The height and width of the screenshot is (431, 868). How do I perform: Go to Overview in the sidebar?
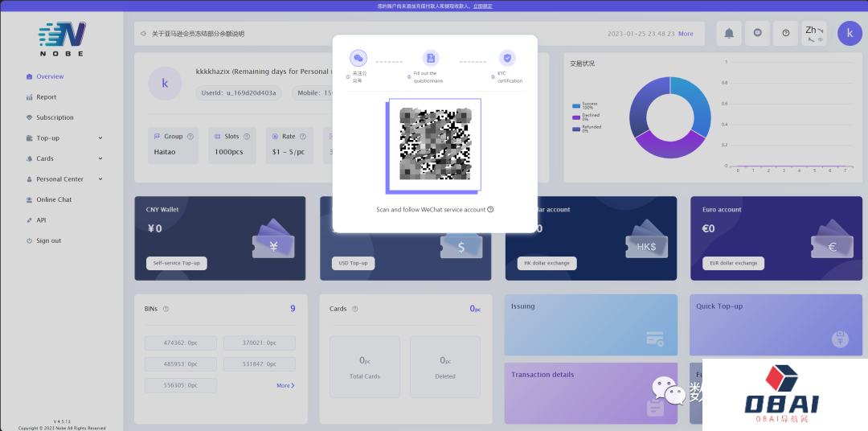click(50, 76)
